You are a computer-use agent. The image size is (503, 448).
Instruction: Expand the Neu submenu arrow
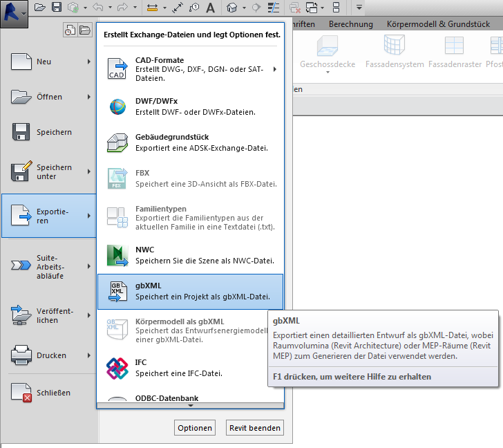[x=89, y=62]
